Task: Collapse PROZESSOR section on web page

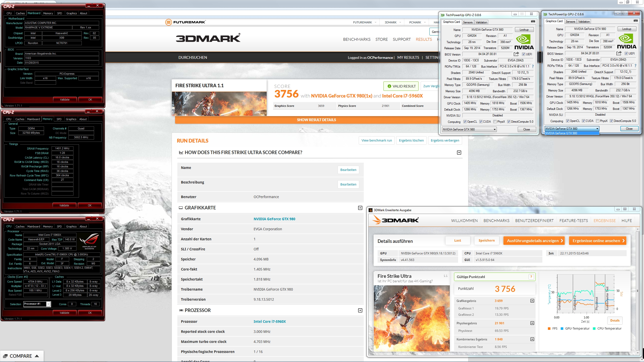Action: click(x=360, y=310)
